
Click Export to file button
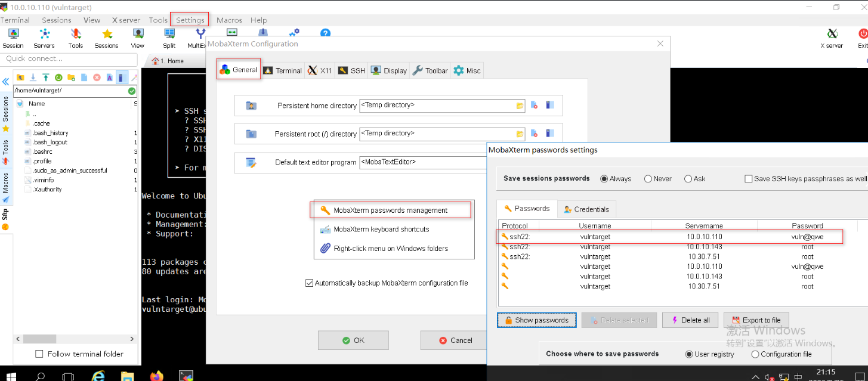[756, 320]
